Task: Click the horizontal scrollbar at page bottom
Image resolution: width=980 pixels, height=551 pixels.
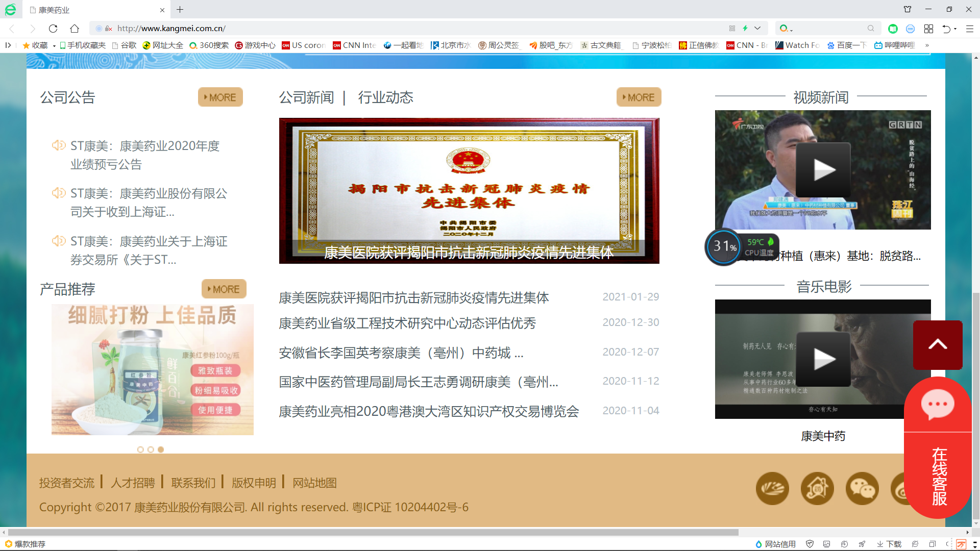Action: (373, 532)
